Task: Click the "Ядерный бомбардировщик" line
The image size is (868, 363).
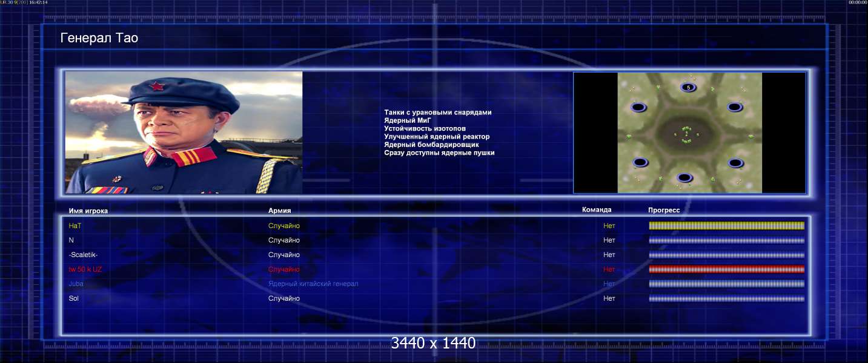Action: click(431, 145)
